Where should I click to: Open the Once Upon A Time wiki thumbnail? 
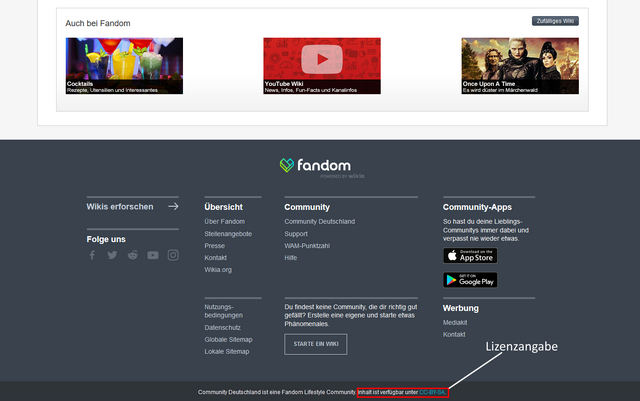(x=520, y=66)
